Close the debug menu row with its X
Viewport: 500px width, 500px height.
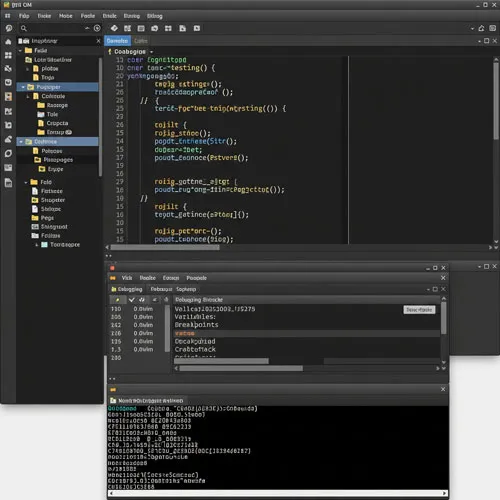443,278
